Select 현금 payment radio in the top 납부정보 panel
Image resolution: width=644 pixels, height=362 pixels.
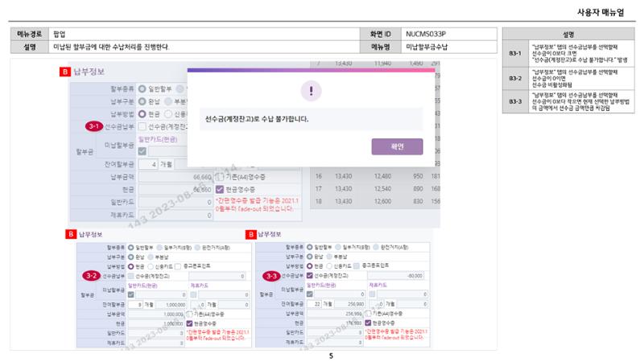pyautogui.click(x=142, y=113)
